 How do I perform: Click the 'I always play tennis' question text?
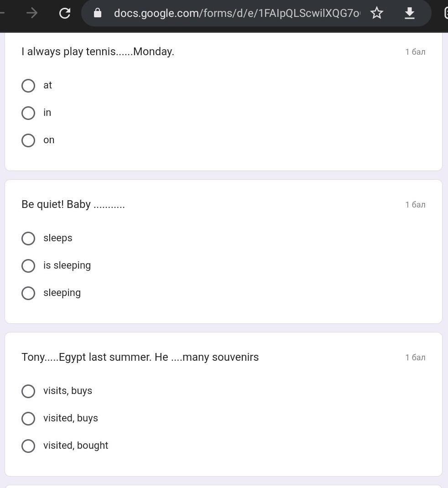(x=98, y=52)
